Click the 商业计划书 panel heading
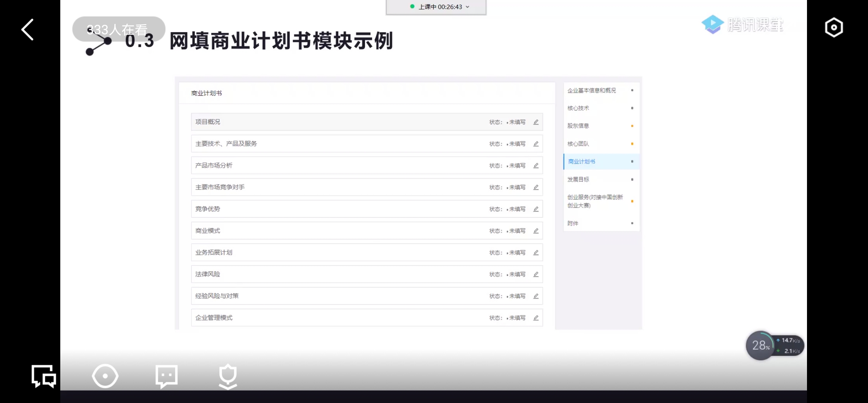 point(206,93)
